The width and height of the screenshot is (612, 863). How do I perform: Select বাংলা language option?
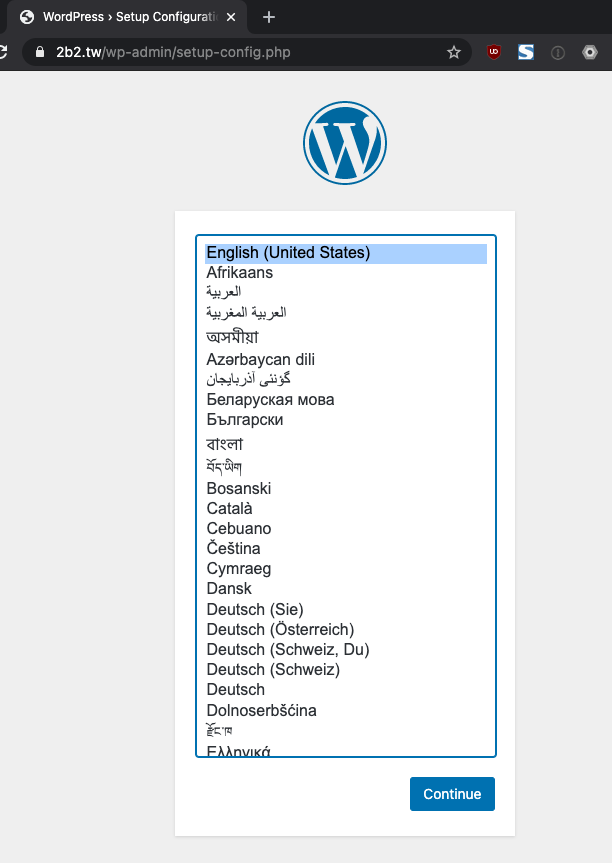[x=346, y=444]
